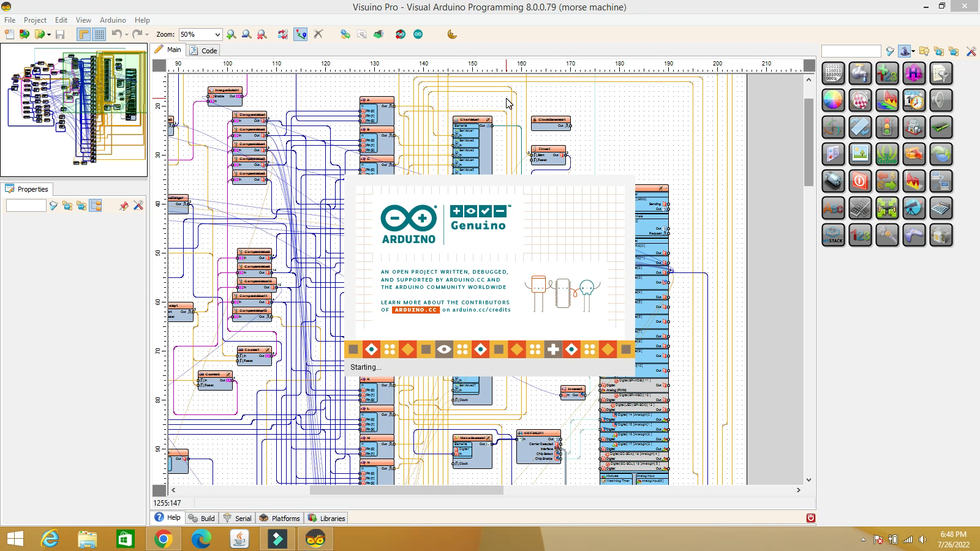This screenshot has width=980, height=551.
Task: Open the project-open dropdown arrow
Action: 48,35
